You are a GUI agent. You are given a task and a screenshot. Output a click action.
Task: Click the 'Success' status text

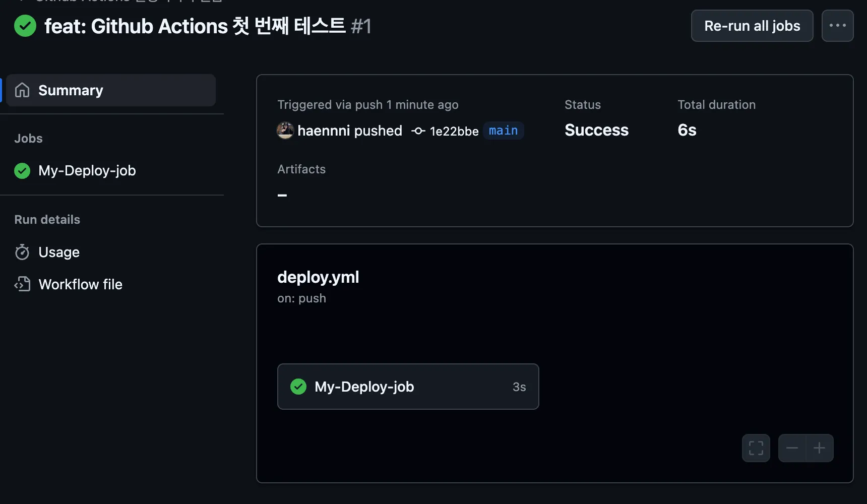[x=597, y=130]
